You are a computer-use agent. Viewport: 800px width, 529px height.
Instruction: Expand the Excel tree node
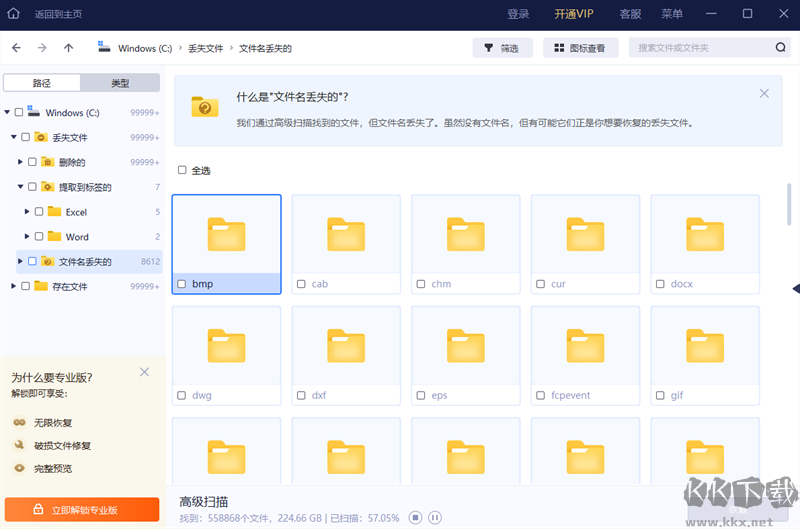27,211
